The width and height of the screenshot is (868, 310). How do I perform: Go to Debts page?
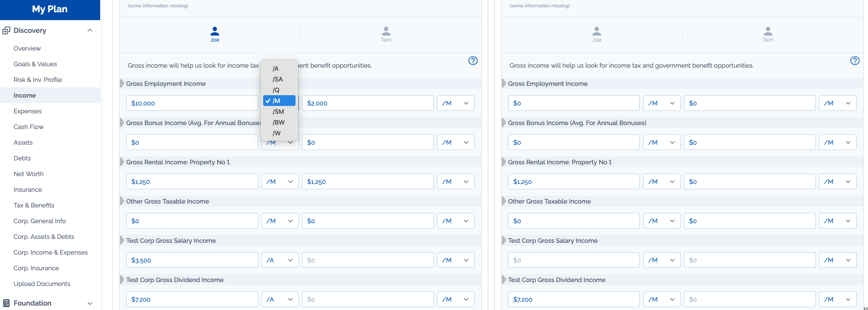coord(22,158)
